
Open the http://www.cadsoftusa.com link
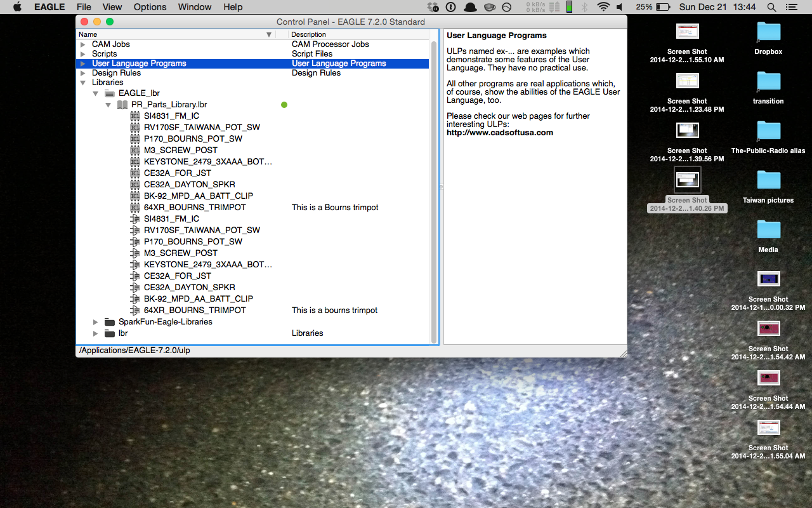tap(500, 133)
